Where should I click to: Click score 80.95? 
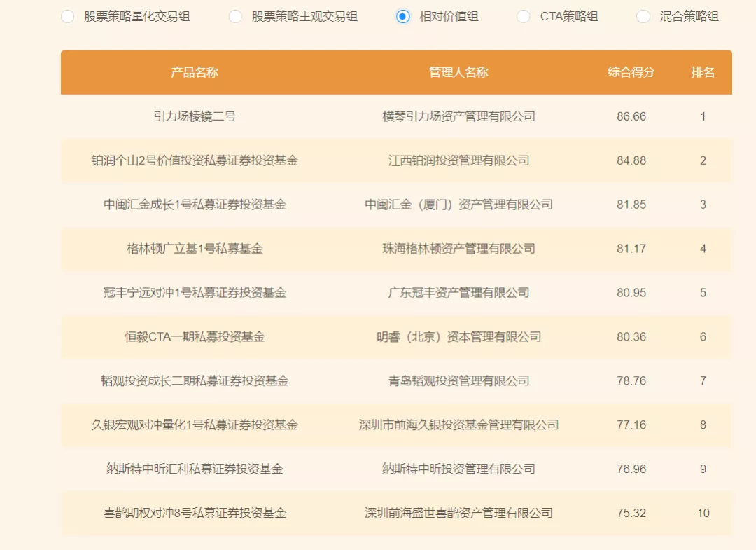[x=631, y=293]
